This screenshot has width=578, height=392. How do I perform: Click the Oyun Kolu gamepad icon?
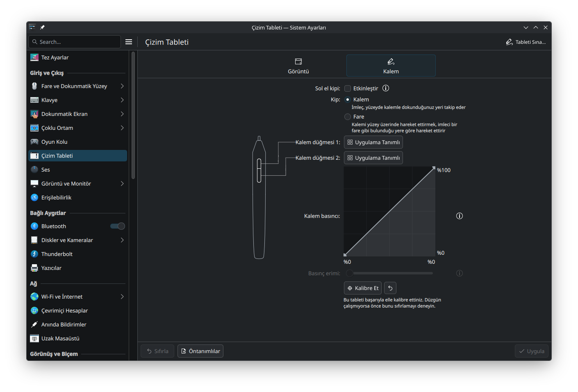pyautogui.click(x=34, y=142)
